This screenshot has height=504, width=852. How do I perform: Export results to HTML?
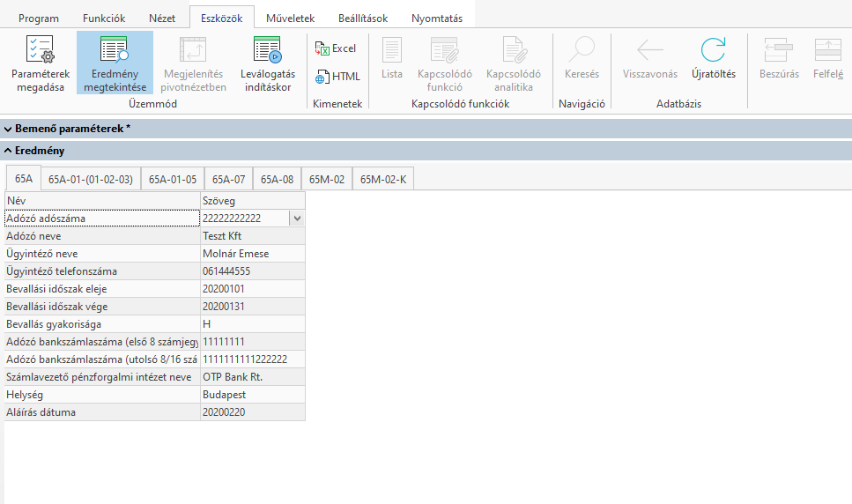(337, 78)
